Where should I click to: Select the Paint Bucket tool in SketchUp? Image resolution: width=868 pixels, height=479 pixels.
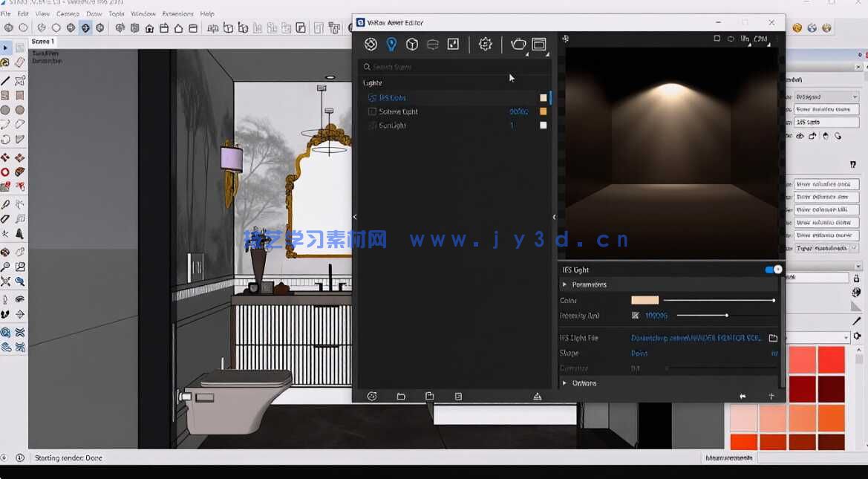[x=5, y=62]
